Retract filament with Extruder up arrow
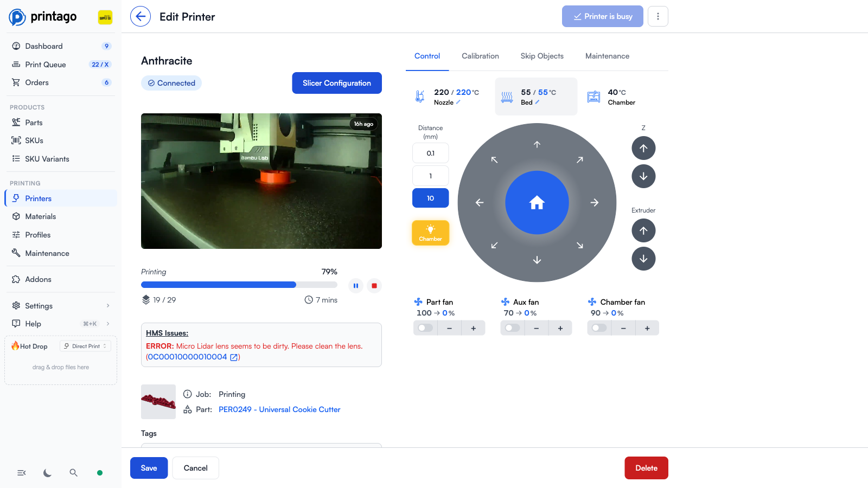 pyautogui.click(x=643, y=230)
